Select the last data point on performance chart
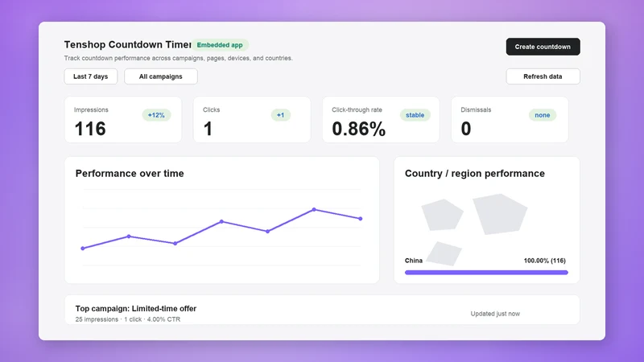This screenshot has width=644, height=362. click(x=360, y=219)
